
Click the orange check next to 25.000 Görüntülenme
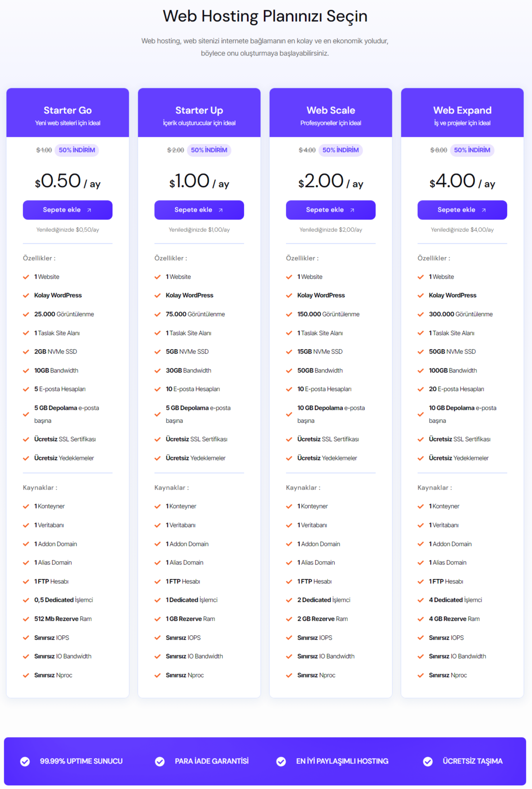(26, 314)
